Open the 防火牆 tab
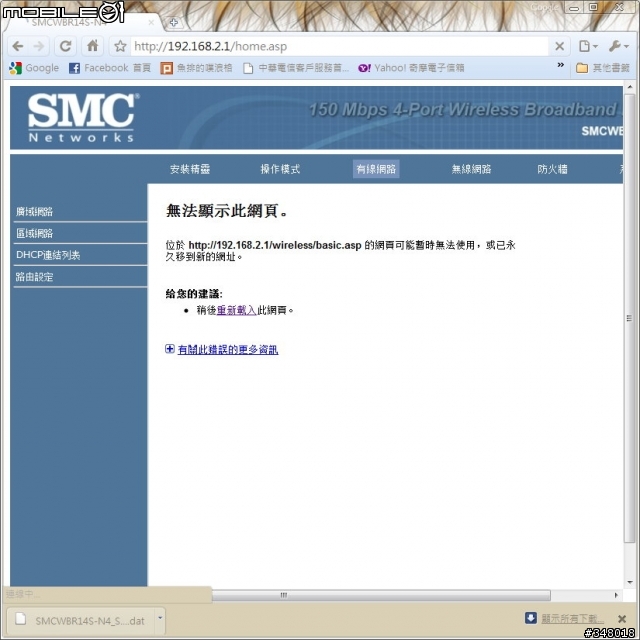The width and height of the screenshot is (640, 641). [x=552, y=169]
